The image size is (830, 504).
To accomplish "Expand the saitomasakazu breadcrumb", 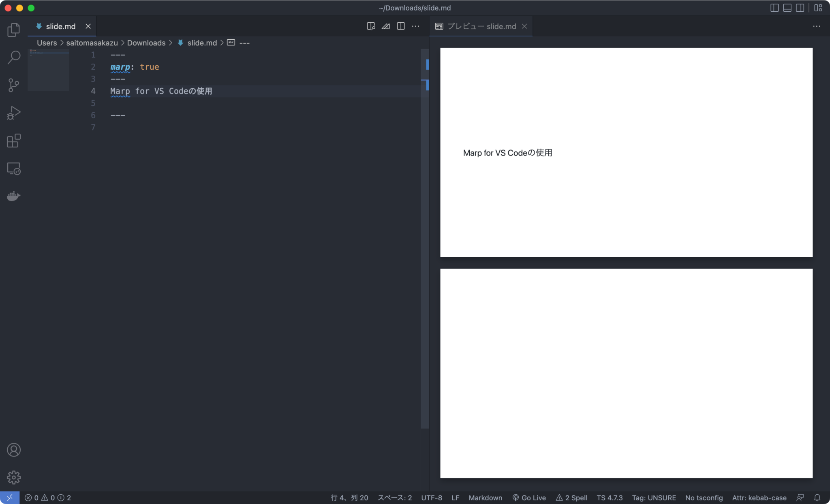I will 92,43.
